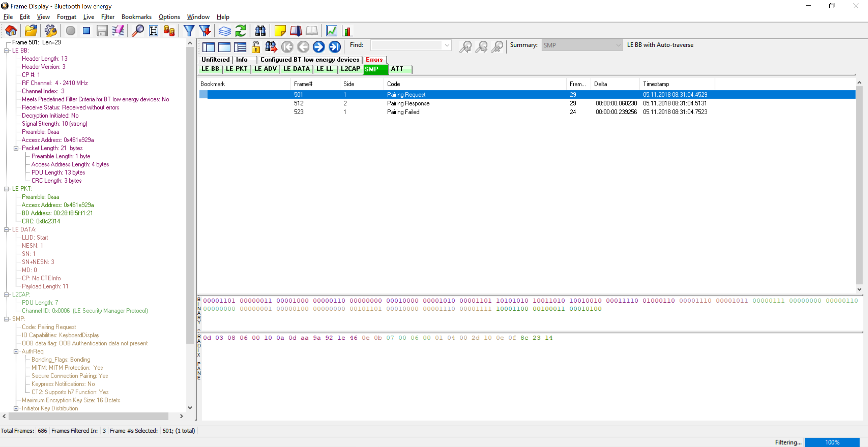Click the find-next magnifier icon

[x=481, y=47]
